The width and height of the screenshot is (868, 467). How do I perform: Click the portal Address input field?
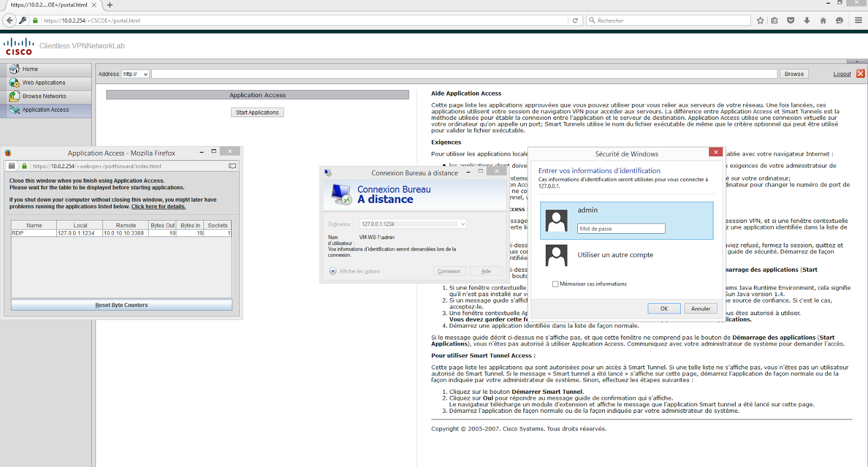[464, 74]
